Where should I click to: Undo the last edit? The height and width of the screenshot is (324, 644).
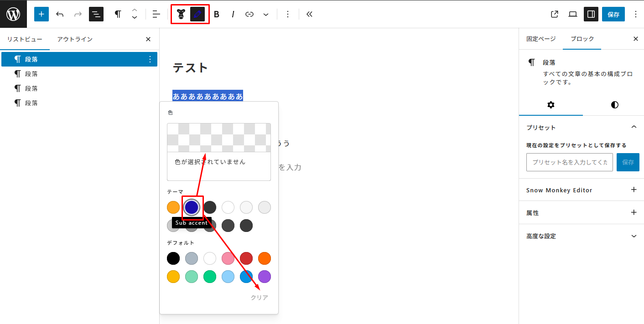pos(60,14)
